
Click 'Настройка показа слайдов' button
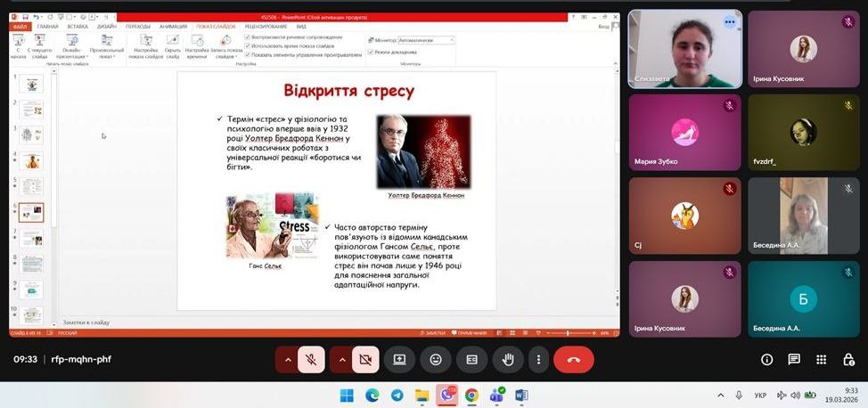[x=145, y=46]
